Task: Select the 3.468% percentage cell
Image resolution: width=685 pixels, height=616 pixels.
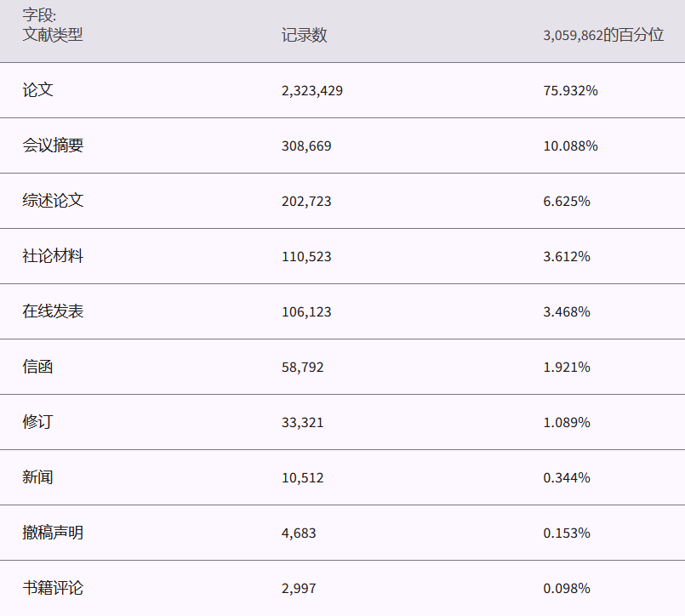Action: [x=567, y=311]
